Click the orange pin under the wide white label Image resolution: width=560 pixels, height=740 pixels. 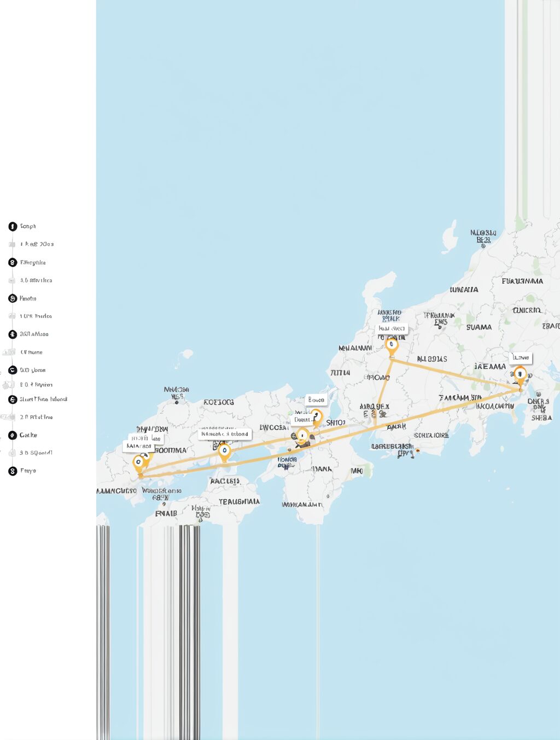pyautogui.click(x=224, y=452)
